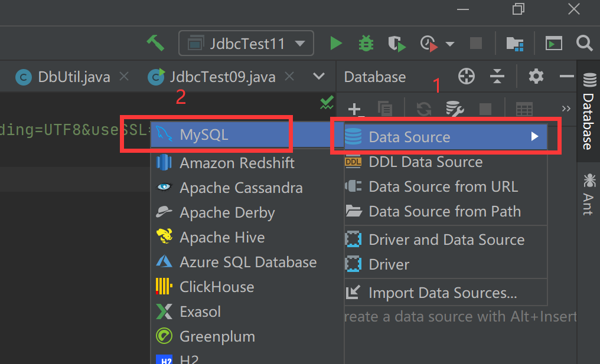Open Search Everywhere magnifier
This screenshot has width=600, height=364.
coord(584,43)
